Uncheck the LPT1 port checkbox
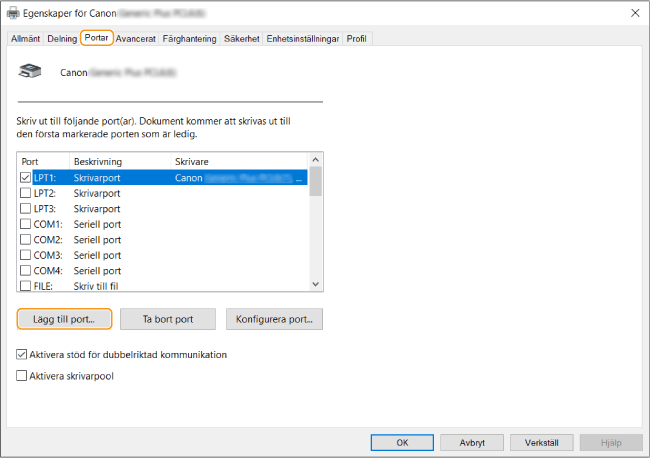The width and height of the screenshot is (650, 458). pos(26,177)
